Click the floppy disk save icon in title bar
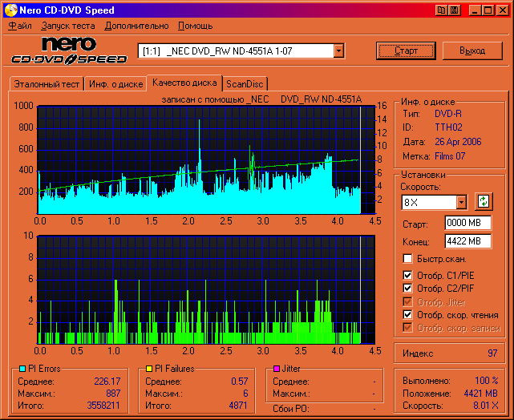The width and height of the screenshot is (514, 420). pos(454,10)
